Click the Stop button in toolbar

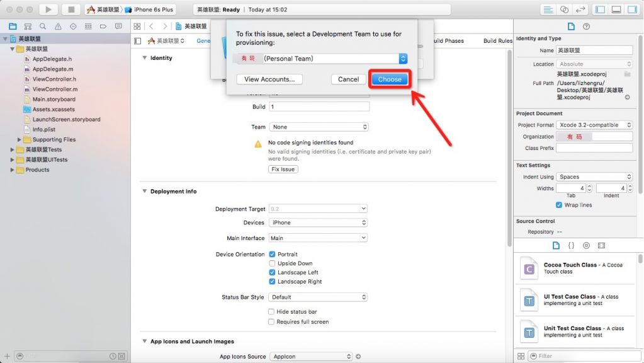(71, 9)
